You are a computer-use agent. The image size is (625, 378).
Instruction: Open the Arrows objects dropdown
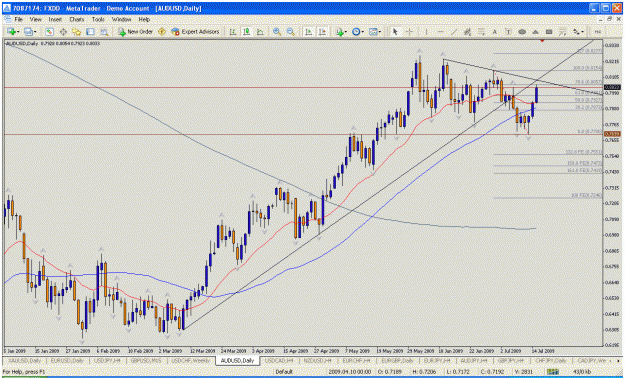coord(578,32)
